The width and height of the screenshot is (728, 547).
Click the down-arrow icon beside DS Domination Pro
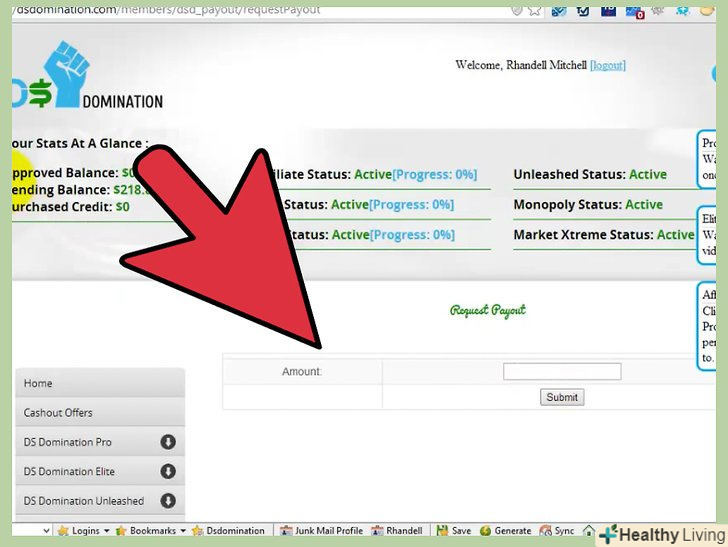coord(168,442)
